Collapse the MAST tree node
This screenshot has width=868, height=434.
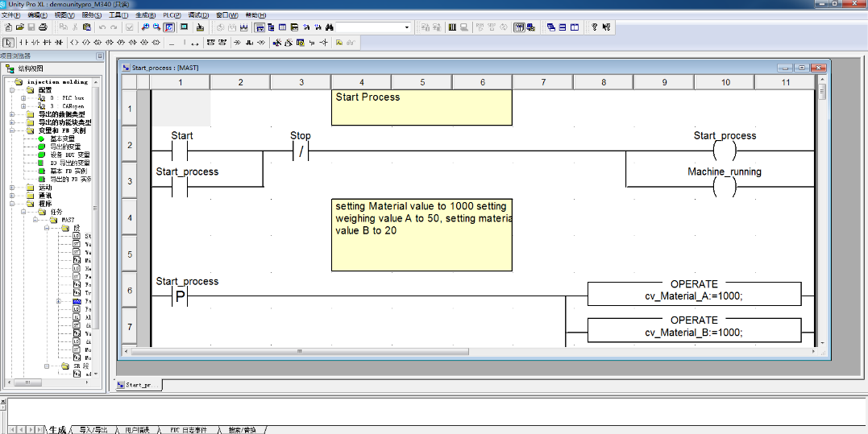point(35,220)
